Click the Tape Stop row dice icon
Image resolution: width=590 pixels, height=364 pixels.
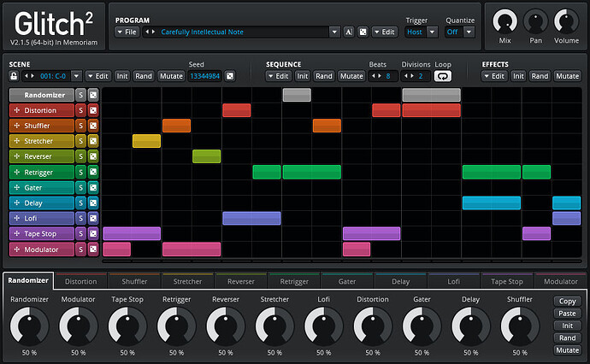[x=93, y=234]
